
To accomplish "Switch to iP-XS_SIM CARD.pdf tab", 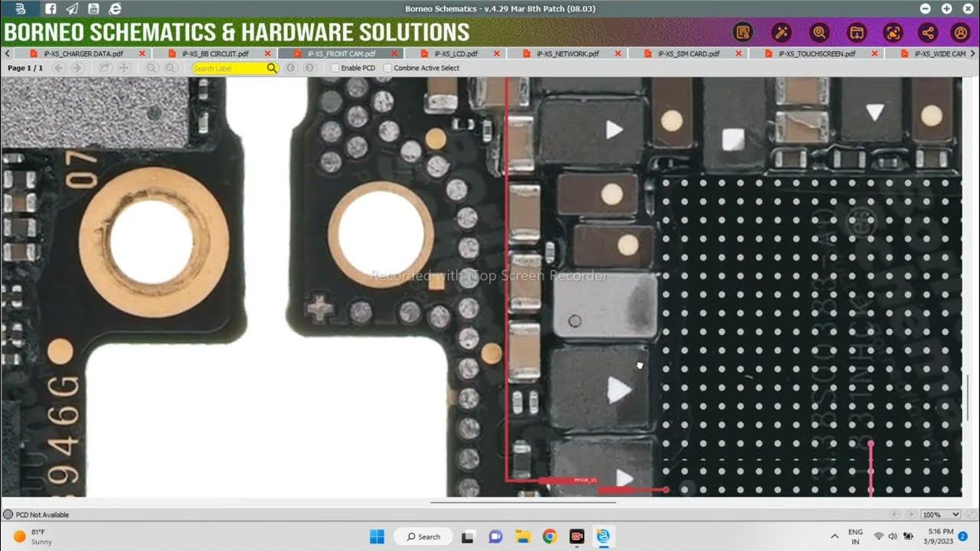I will point(689,54).
